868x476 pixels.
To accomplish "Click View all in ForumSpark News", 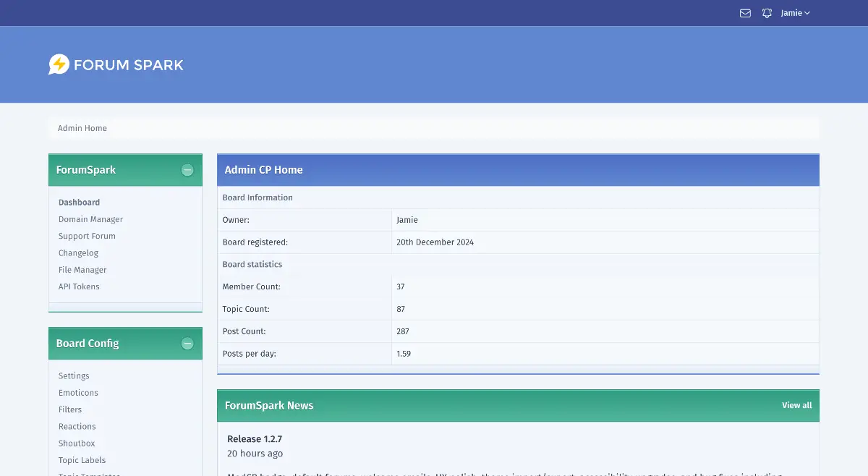I will coord(796,405).
